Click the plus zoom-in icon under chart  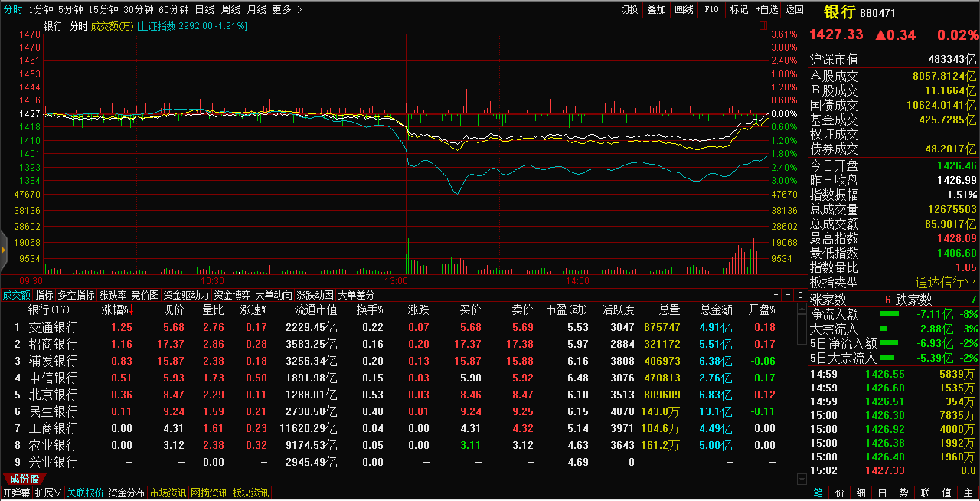pyautogui.click(x=776, y=295)
